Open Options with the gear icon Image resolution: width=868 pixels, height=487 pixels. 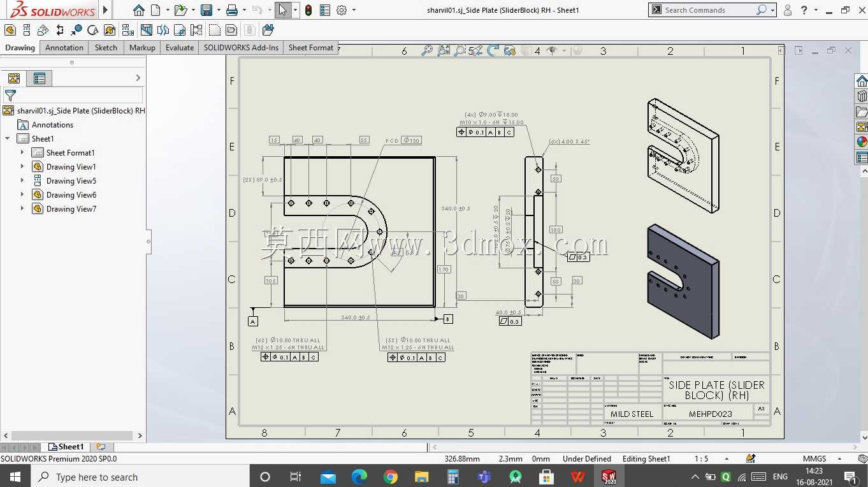pyautogui.click(x=342, y=10)
